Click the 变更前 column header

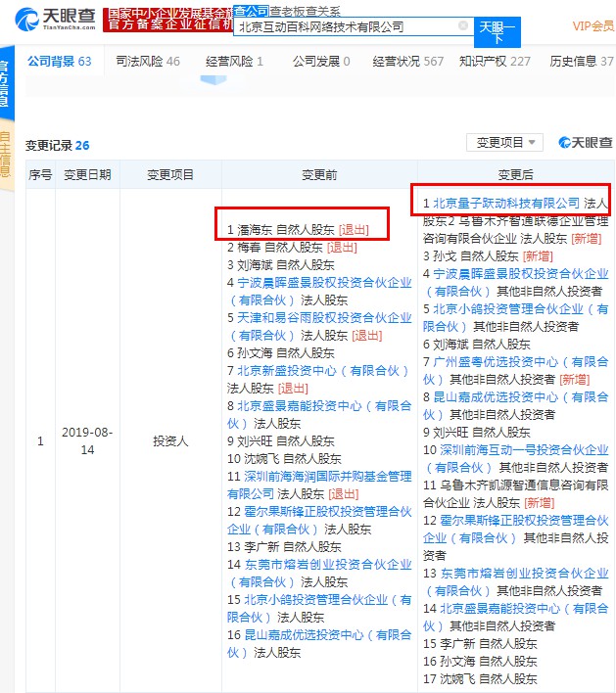pyautogui.click(x=319, y=175)
